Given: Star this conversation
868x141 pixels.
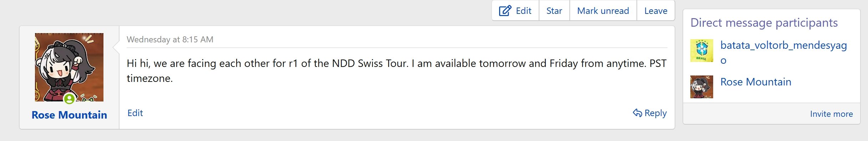Looking at the screenshot, I should (554, 11).
